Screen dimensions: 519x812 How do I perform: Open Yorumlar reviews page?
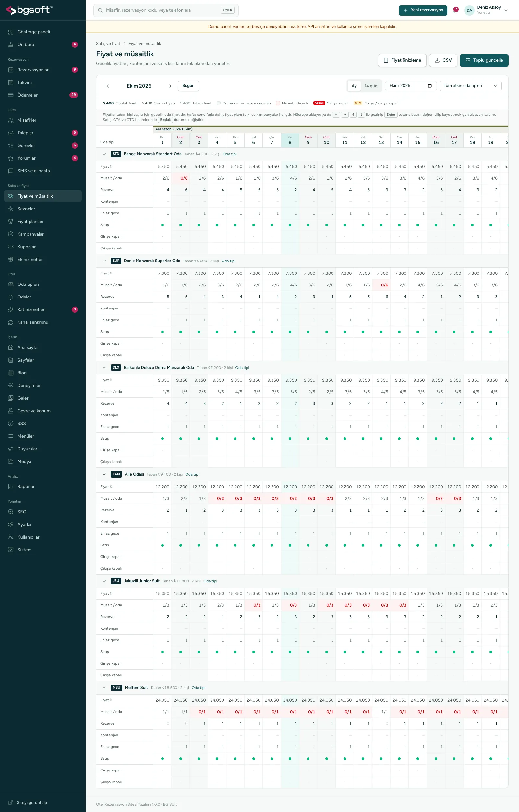tap(43, 158)
